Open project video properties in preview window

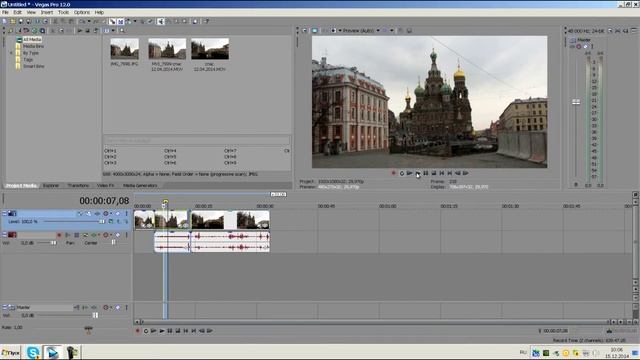[x=304, y=31]
